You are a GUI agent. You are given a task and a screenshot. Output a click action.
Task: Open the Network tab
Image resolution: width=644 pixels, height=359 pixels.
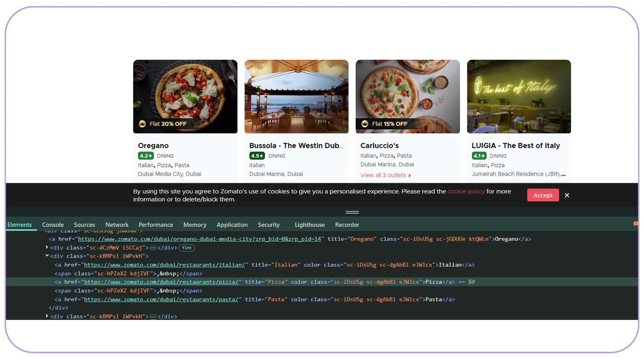(x=117, y=225)
